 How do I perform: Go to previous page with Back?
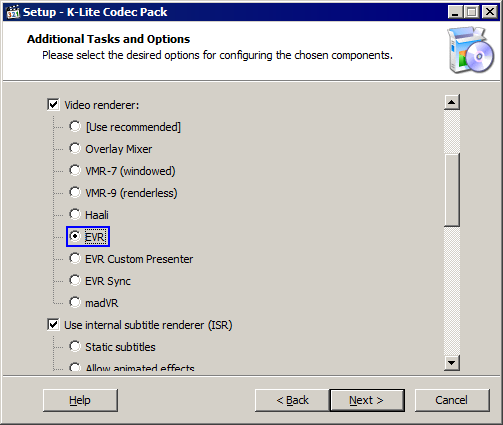(x=292, y=400)
